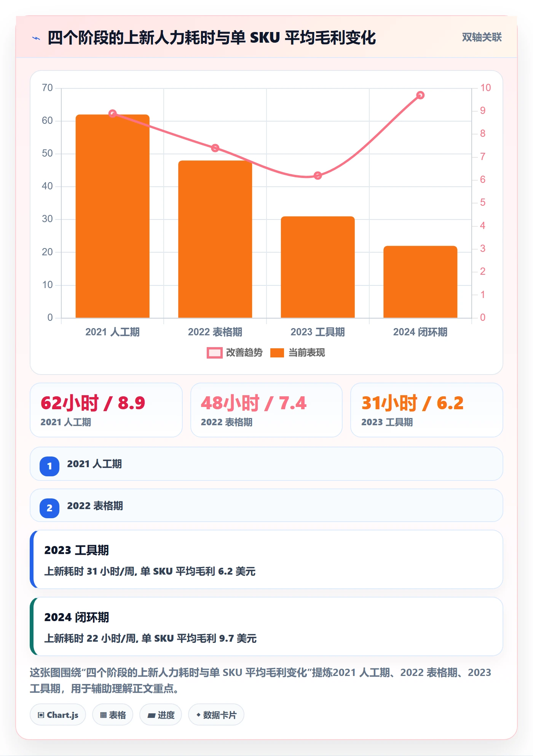Click the blue number 2 badge
533x756 pixels.
coord(49,508)
